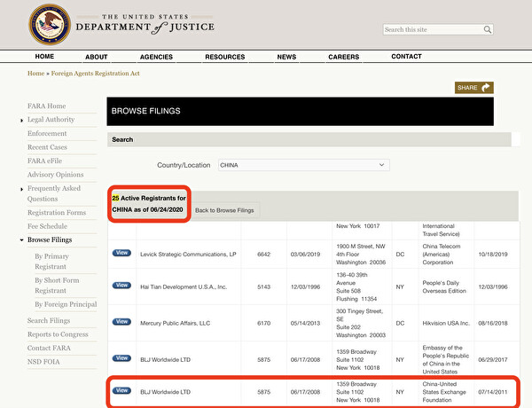View BLJ Worldwide filing for Embassy of China
This screenshot has height=408, width=532.
[121, 358]
